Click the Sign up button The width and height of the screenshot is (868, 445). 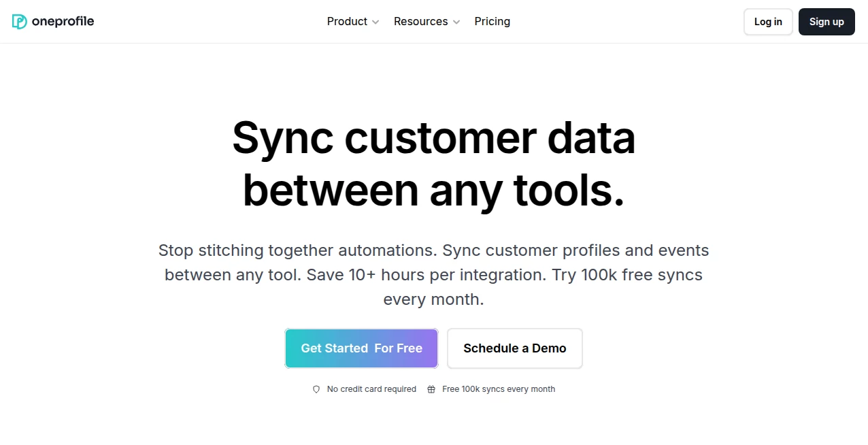pyautogui.click(x=827, y=21)
